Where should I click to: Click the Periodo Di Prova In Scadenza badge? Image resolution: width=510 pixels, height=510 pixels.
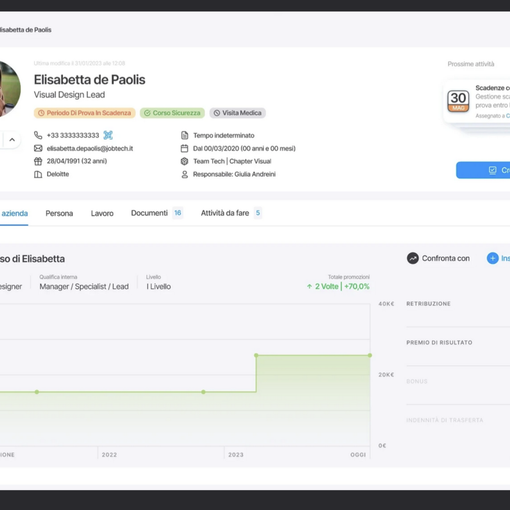[85, 113]
